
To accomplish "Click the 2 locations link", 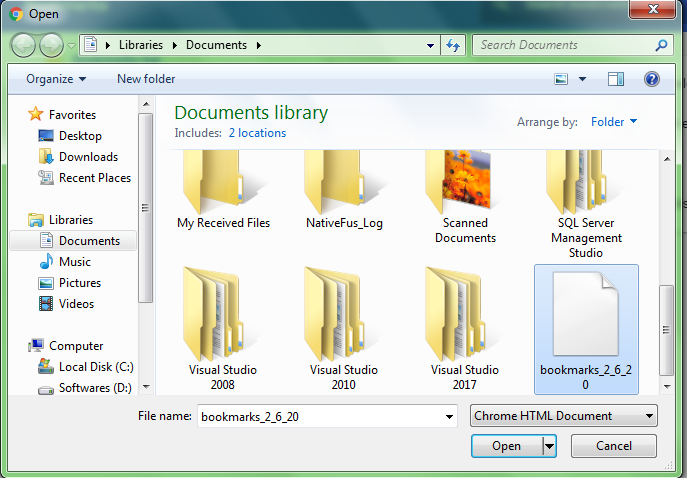I will (x=257, y=133).
